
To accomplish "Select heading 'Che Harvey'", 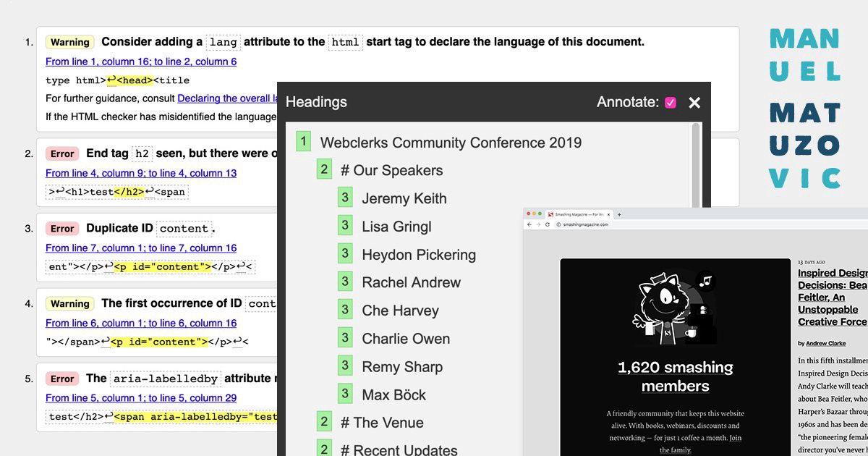I will coord(400,311).
